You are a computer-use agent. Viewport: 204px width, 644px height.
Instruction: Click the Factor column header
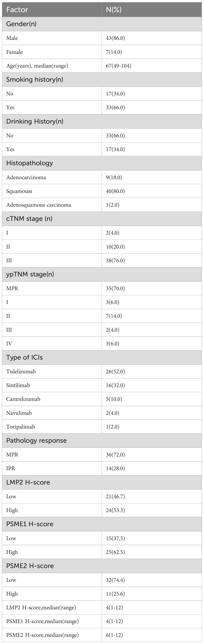(17, 10)
